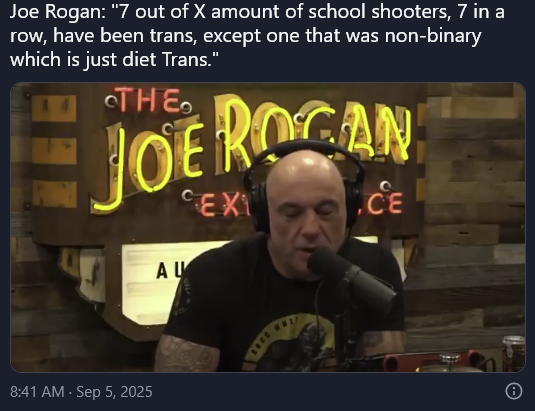The image size is (535, 411).
Task: Click the tattooed forearm in the video
Action: 186,354
